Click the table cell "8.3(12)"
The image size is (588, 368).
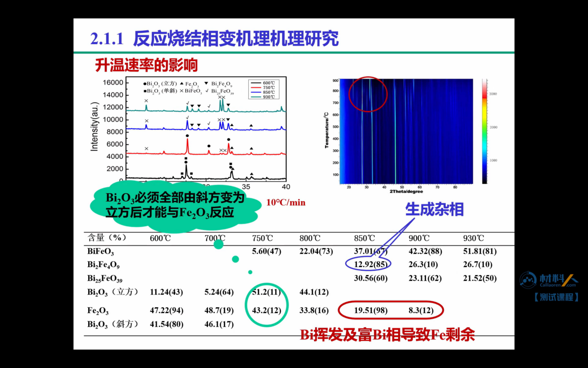[x=421, y=310]
